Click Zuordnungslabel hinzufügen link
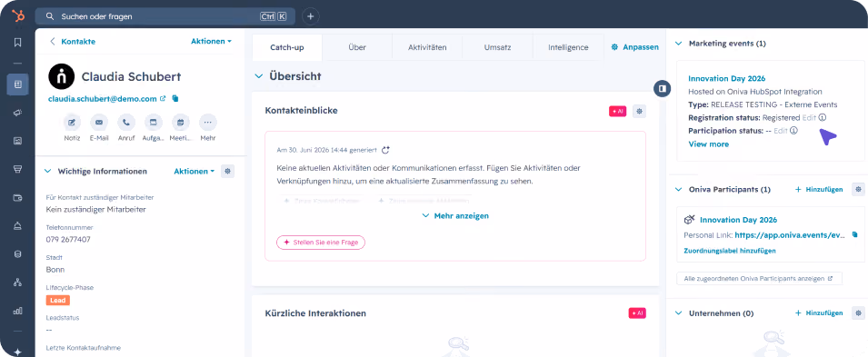This screenshot has width=868, height=357. (730, 251)
